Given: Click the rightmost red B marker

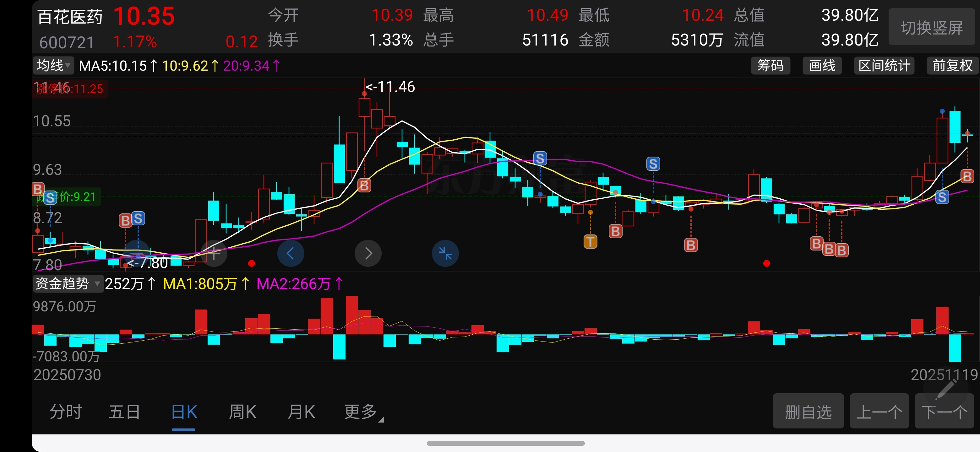Looking at the screenshot, I should tap(967, 176).
